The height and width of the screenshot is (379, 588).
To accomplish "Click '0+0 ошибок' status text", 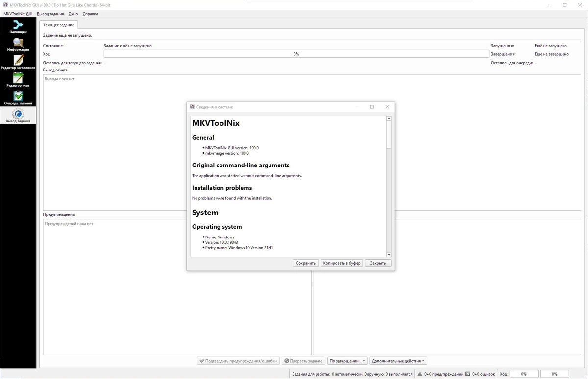I will coord(484,374).
